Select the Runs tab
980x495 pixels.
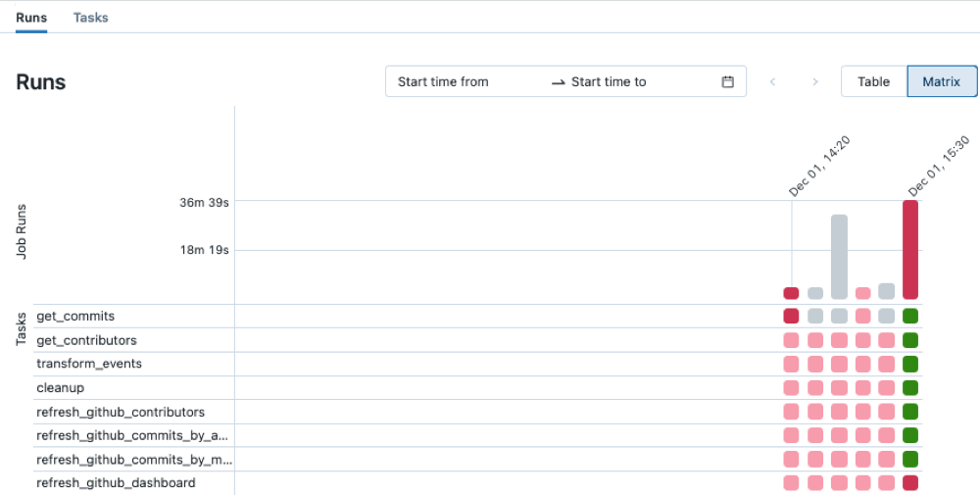[31, 18]
